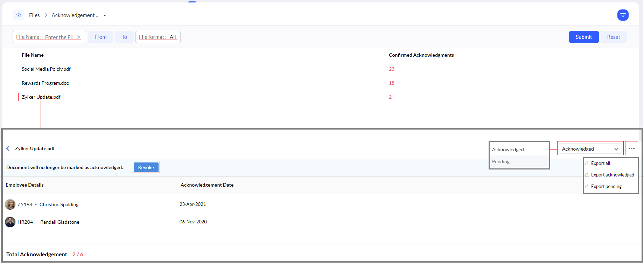
Task: Open the Acknowledged status dropdown
Action: click(590, 149)
